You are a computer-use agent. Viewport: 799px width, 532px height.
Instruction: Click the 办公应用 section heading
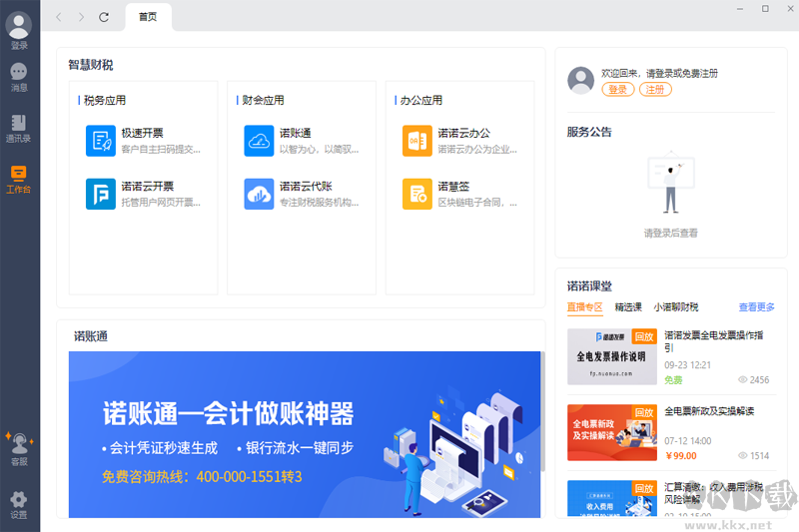point(420,100)
